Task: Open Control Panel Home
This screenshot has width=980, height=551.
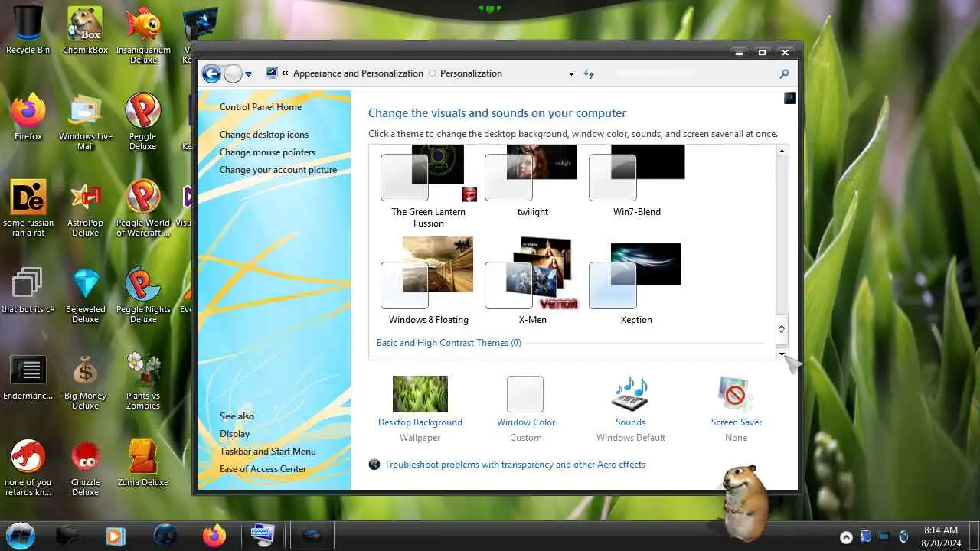Action: (x=260, y=107)
